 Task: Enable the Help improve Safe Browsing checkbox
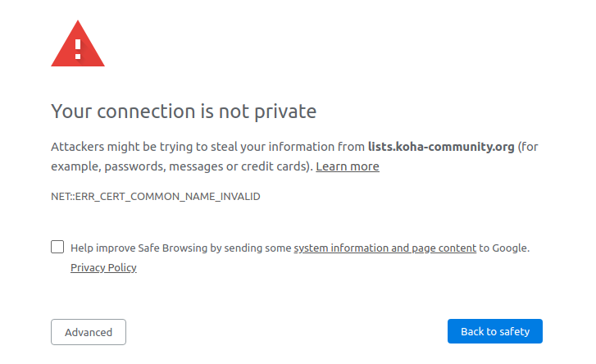[57, 247]
